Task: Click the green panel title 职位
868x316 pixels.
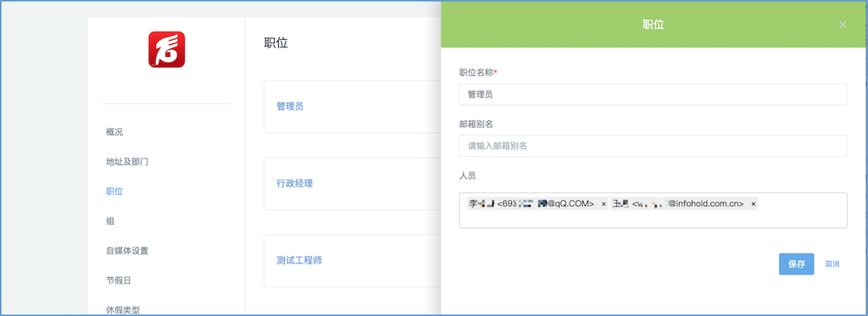Action: tap(654, 25)
